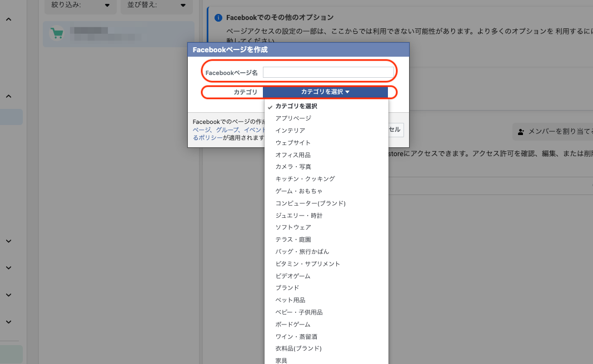
Task: Open the 絞り込み filter dropdown
Action: click(x=80, y=6)
